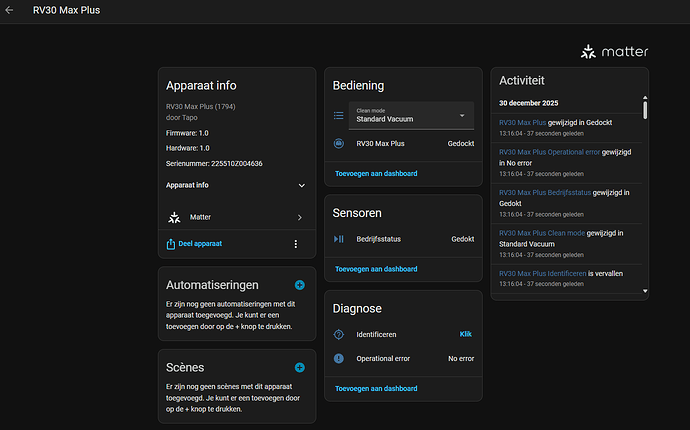690x430 pixels.
Task: Open RV30 Max Plus Operational error log link
Action: [x=549, y=152]
